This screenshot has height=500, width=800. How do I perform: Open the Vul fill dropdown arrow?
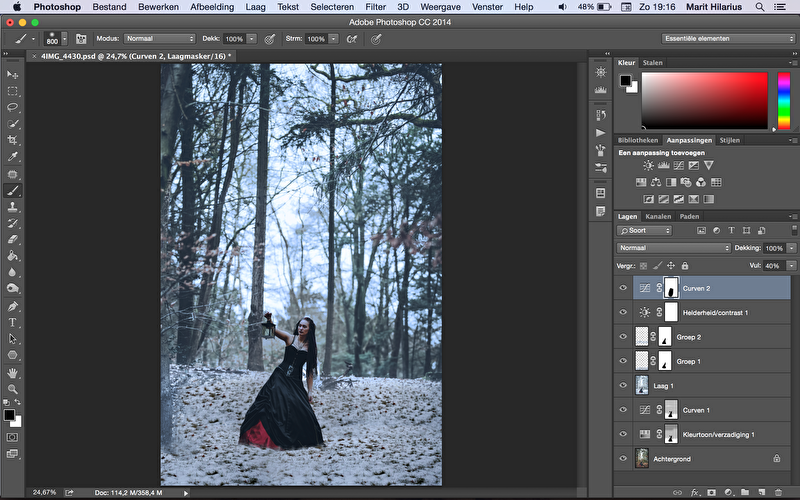coord(791,266)
